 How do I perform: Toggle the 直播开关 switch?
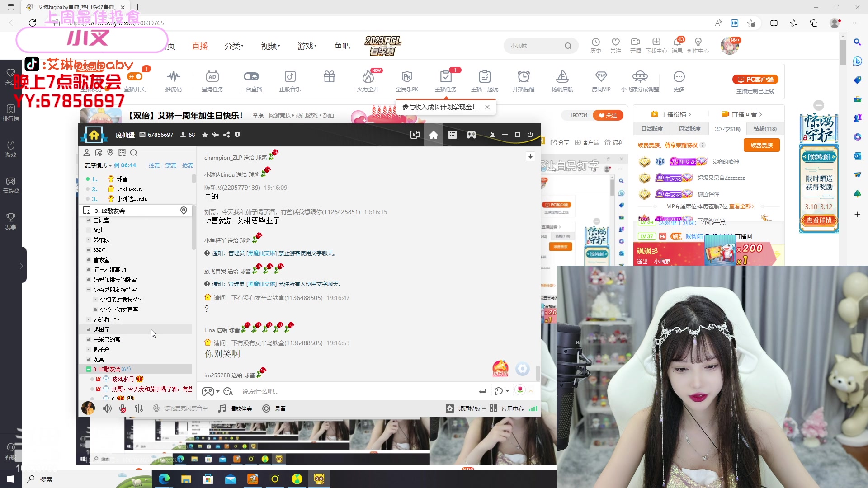coord(135,77)
